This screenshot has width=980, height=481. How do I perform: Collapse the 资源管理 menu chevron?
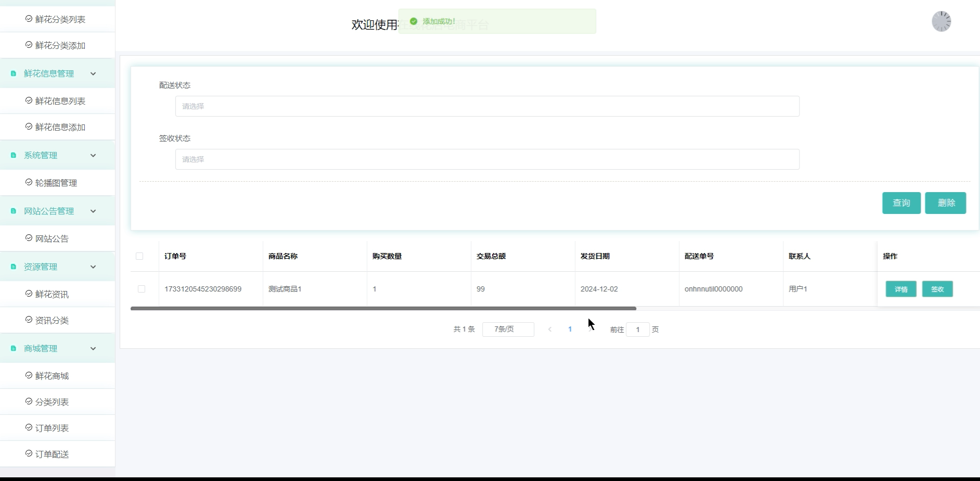tap(93, 267)
